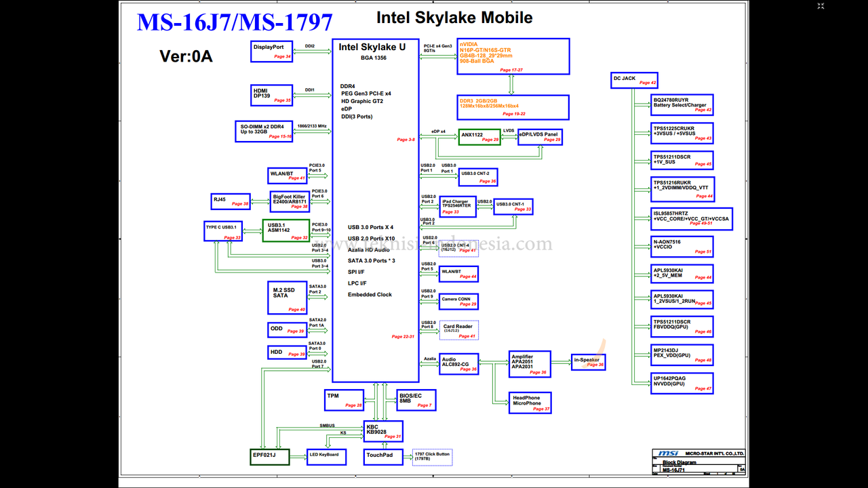Select the UP1642PQAG NVVDD(GPU) block
The image size is (868, 488).
pos(682,383)
